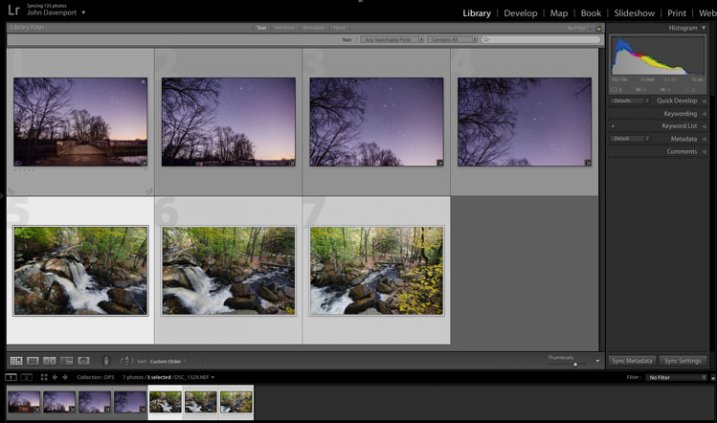The image size is (717, 423).
Task: Go back using filmstrip left arrow
Action: pyautogui.click(x=54, y=377)
